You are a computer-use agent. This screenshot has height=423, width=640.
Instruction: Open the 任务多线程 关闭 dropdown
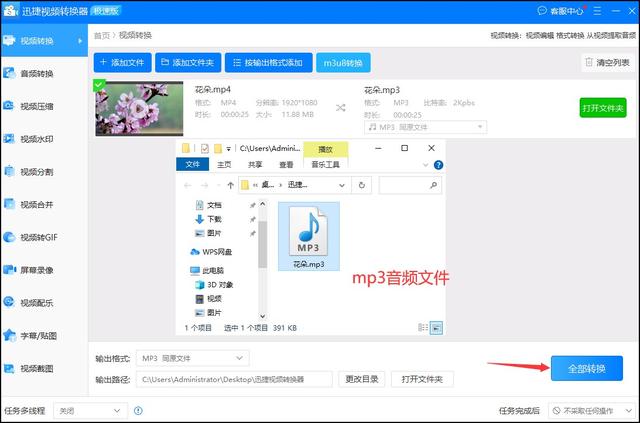(x=90, y=410)
